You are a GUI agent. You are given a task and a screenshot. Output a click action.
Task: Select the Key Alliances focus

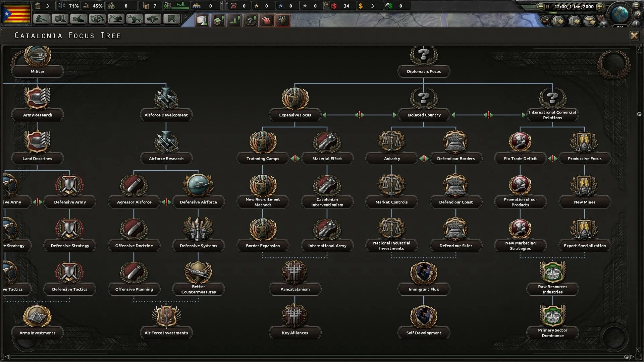coord(295,321)
